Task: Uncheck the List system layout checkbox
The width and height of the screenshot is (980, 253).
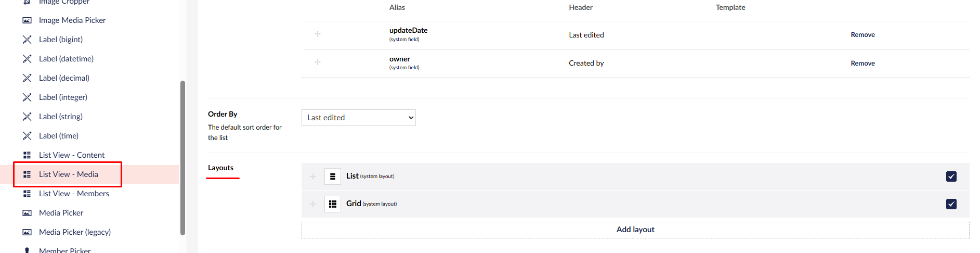Action: (951, 176)
